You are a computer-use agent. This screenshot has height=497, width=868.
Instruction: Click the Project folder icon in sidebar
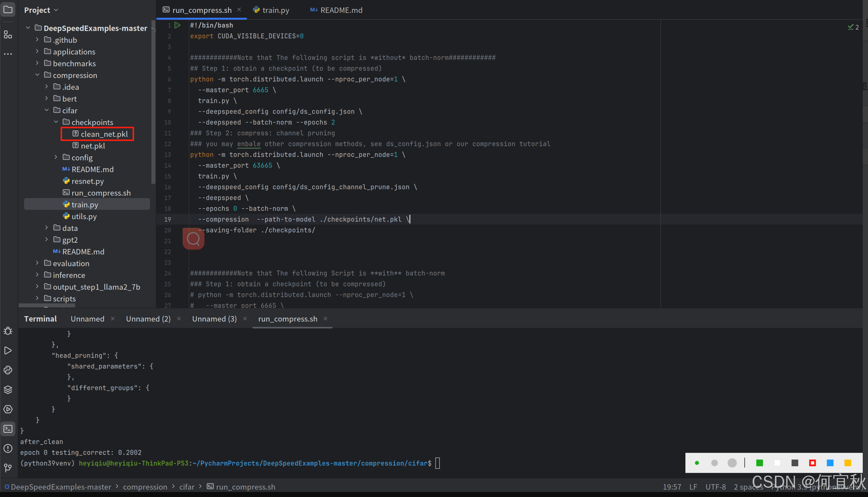tap(8, 10)
